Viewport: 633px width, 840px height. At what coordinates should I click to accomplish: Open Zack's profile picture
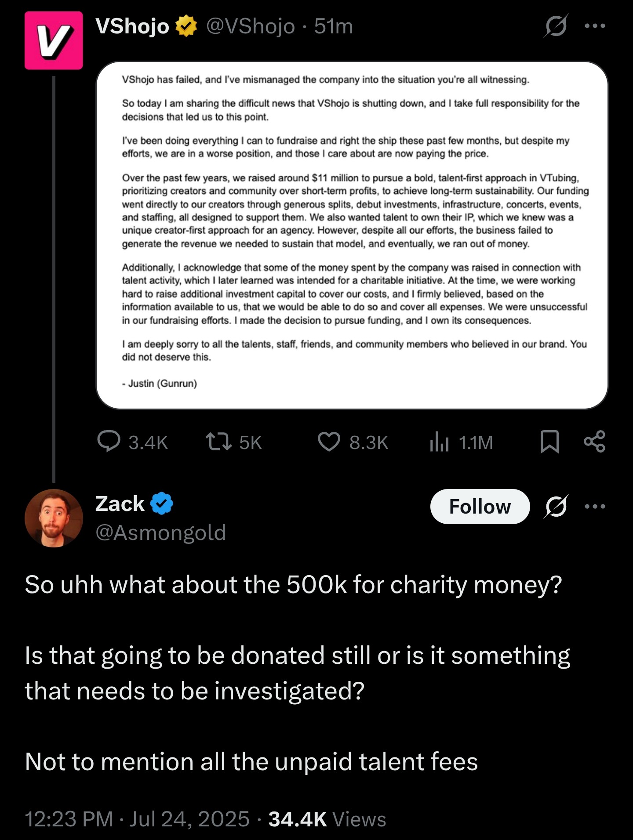[54, 518]
